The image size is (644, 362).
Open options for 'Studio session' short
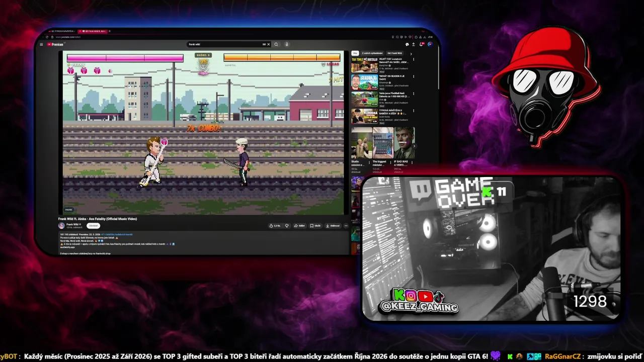tap(369, 162)
